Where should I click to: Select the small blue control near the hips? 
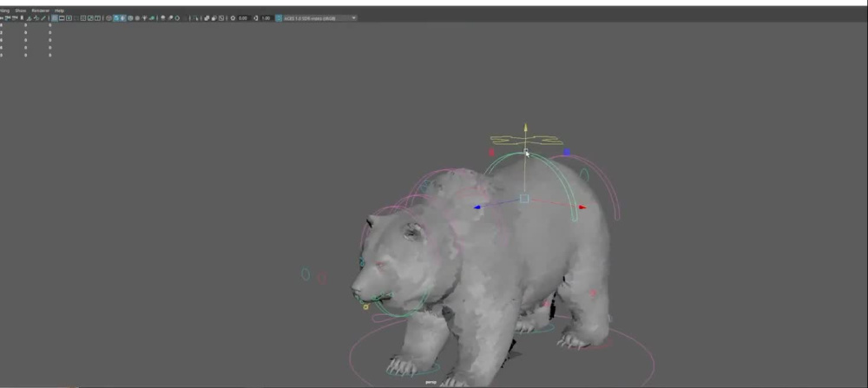567,152
